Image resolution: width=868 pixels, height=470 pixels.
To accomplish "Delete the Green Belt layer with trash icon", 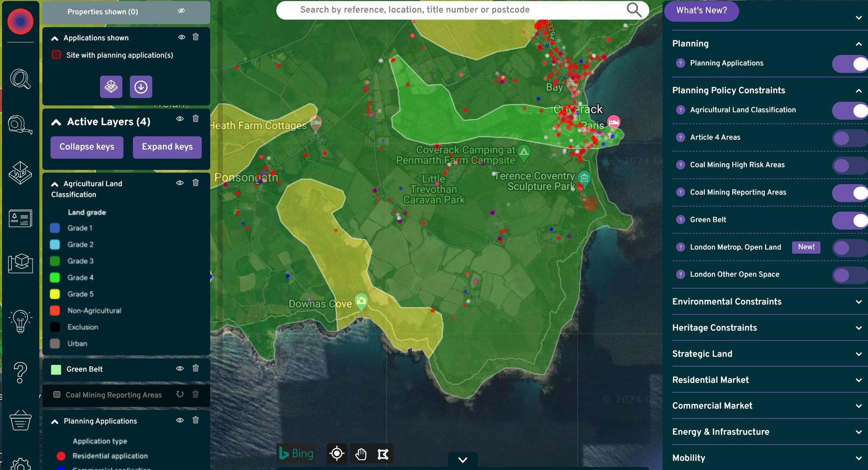I will 196,368.
